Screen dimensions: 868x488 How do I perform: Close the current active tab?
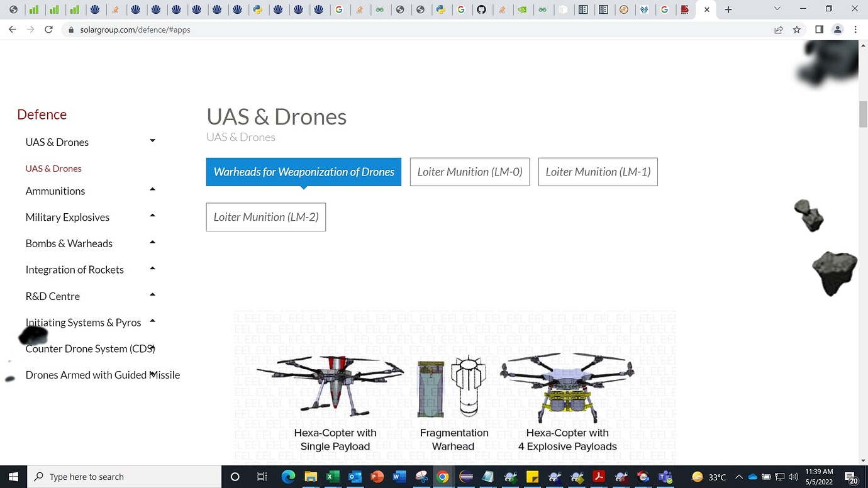coord(707,9)
